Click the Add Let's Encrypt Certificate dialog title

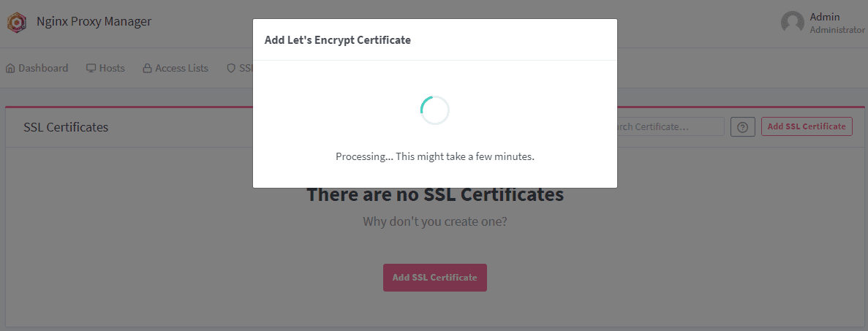338,40
